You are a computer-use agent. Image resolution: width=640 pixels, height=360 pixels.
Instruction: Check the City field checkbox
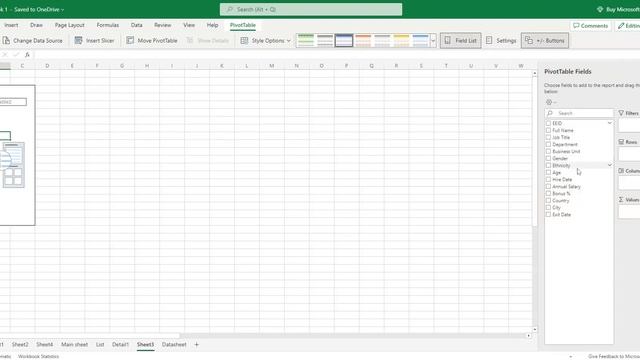coord(548,207)
